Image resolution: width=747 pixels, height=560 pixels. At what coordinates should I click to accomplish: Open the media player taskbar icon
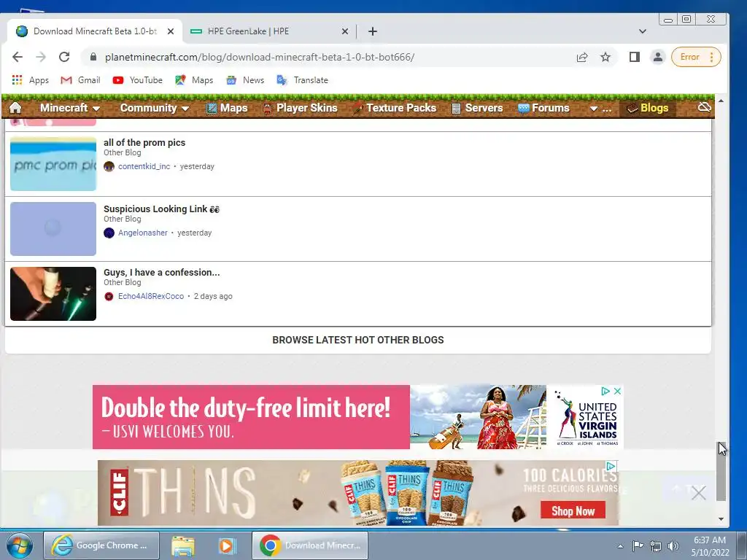(228, 545)
